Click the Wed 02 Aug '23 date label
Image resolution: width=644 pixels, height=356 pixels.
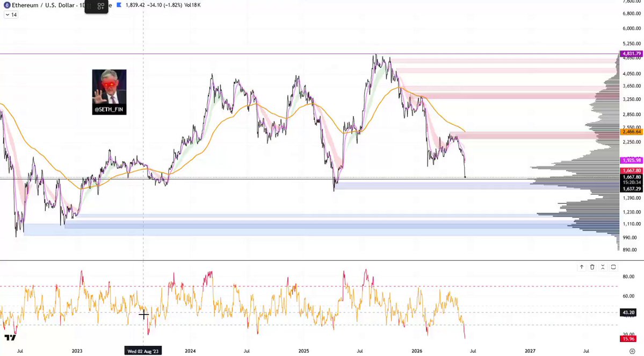coord(143,351)
